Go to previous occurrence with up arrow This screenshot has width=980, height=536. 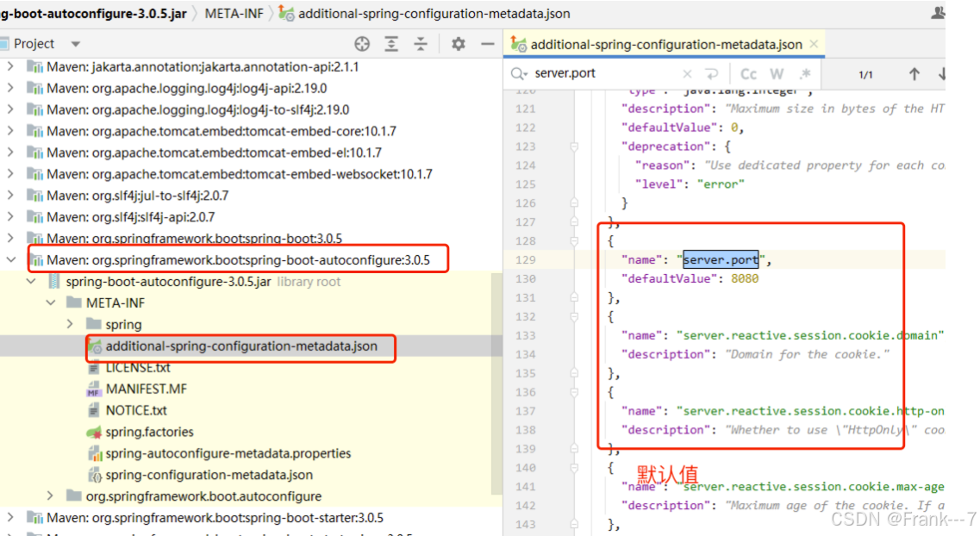(x=914, y=74)
